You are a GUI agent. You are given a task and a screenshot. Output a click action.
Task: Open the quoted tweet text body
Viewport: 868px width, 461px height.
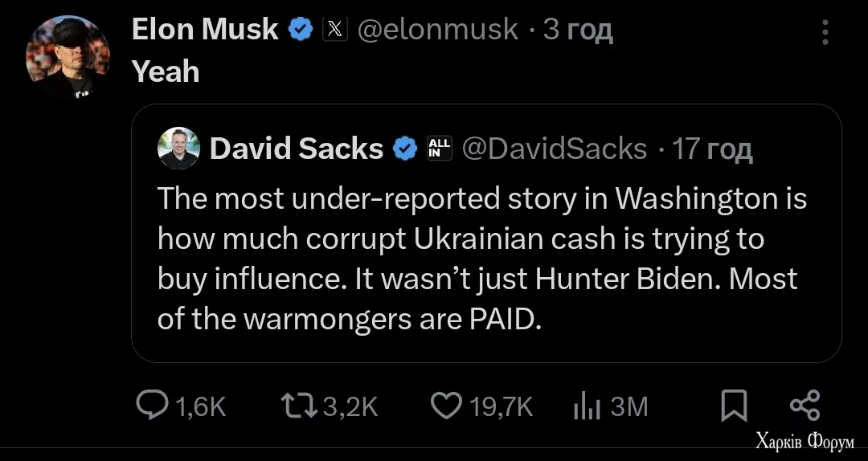(x=482, y=259)
